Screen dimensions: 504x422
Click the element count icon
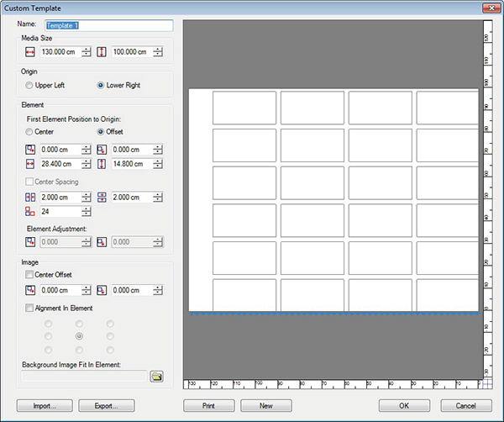point(31,211)
